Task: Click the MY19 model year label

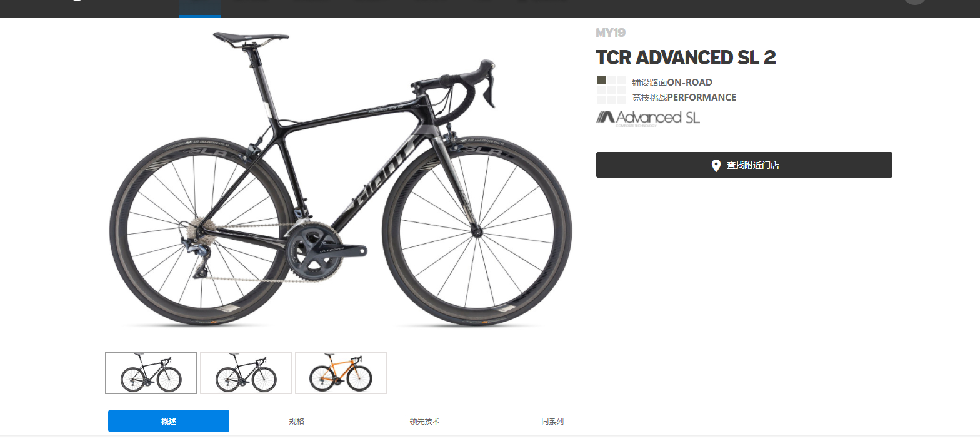Action: (x=611, y=33)
